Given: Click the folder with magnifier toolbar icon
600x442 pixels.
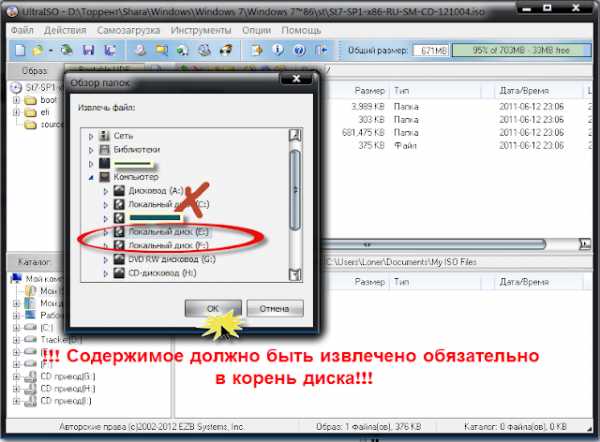Looking at the screenshot, I should point(161,50).
